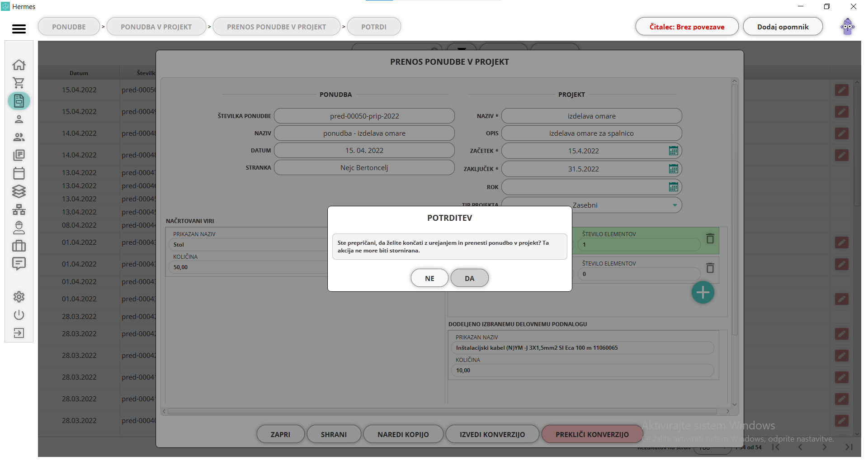Open hierarchy structure sidebar icon
Image resolution: width=868 pixels, height=466 pixels.
point(19,209)
